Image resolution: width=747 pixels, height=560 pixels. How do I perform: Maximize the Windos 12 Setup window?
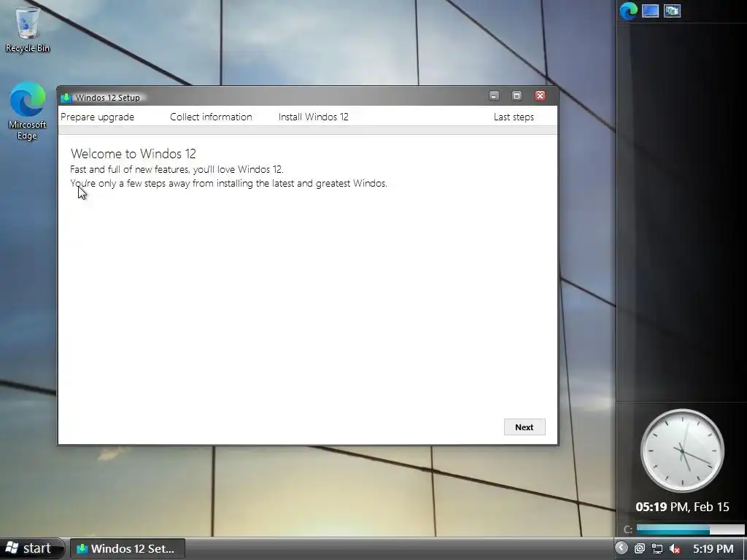[x=517, y=96]
